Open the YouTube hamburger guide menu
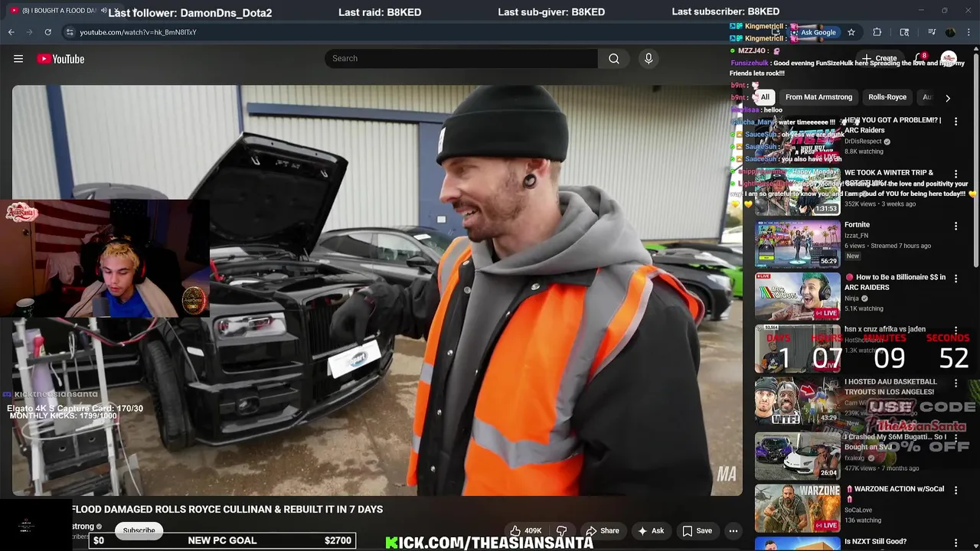The width and height of the screenshot is (980, 551). (x=18, y=59)
